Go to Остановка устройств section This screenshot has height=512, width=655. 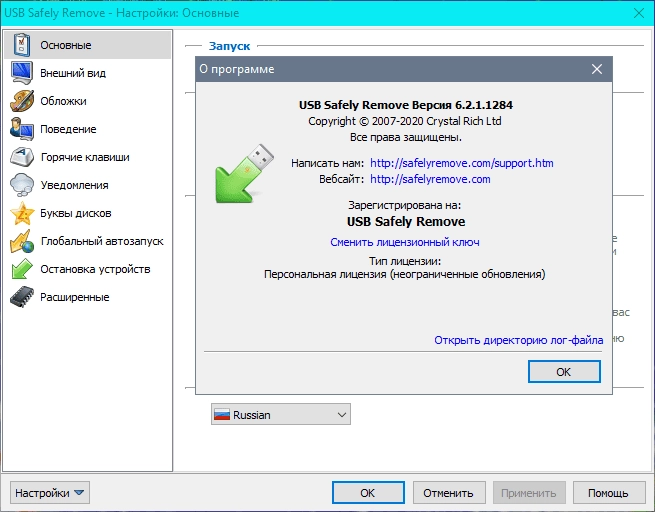pyautogui.click(x=88, y=269)
